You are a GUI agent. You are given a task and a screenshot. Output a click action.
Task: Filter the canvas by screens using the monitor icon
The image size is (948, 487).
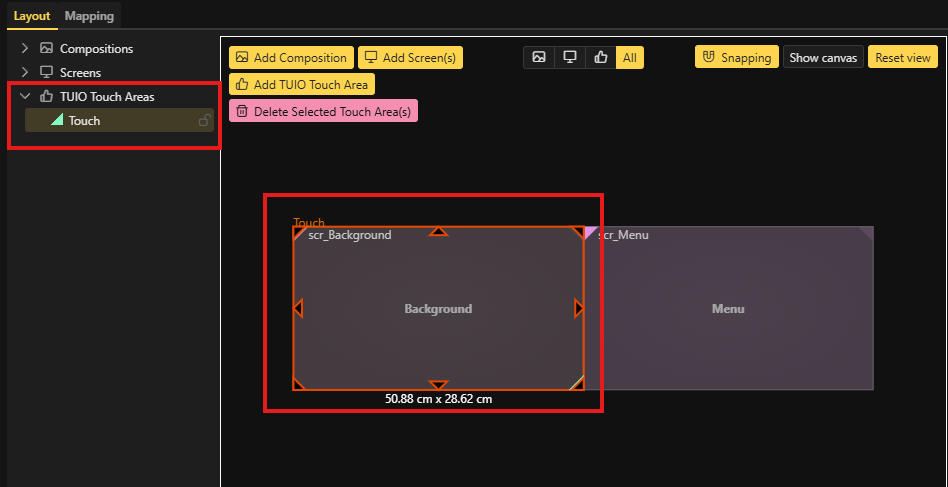[x=570, y=58]
